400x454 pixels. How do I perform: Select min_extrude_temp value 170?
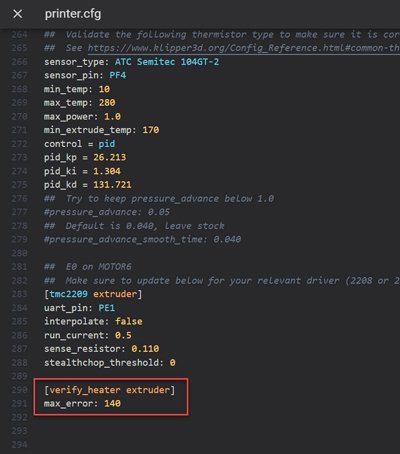click(151, 130)
